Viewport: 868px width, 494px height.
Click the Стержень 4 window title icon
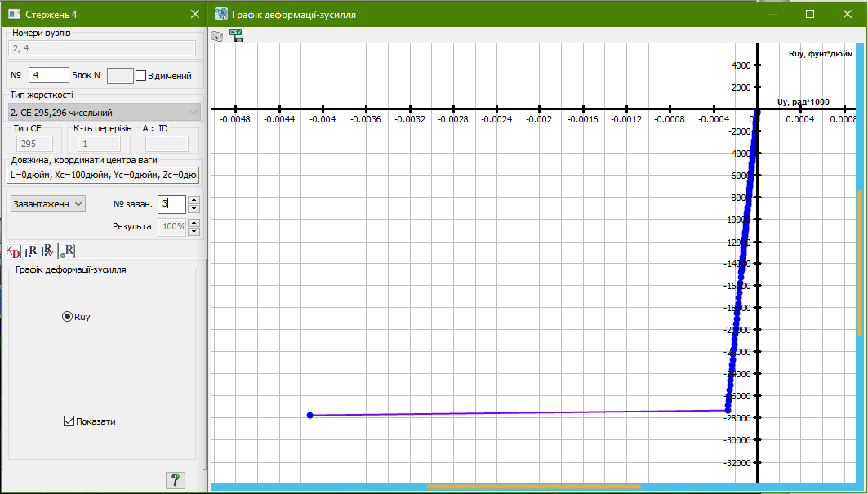(14, 14)
